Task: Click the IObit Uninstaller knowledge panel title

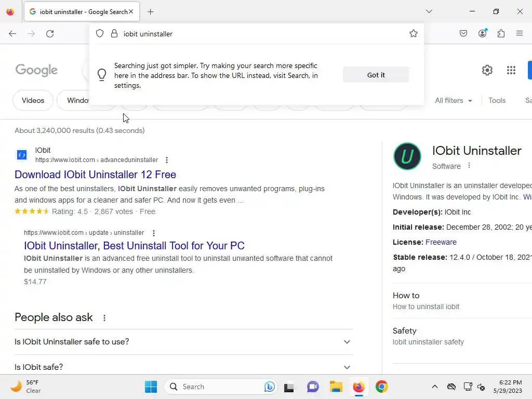Action: 477,151
